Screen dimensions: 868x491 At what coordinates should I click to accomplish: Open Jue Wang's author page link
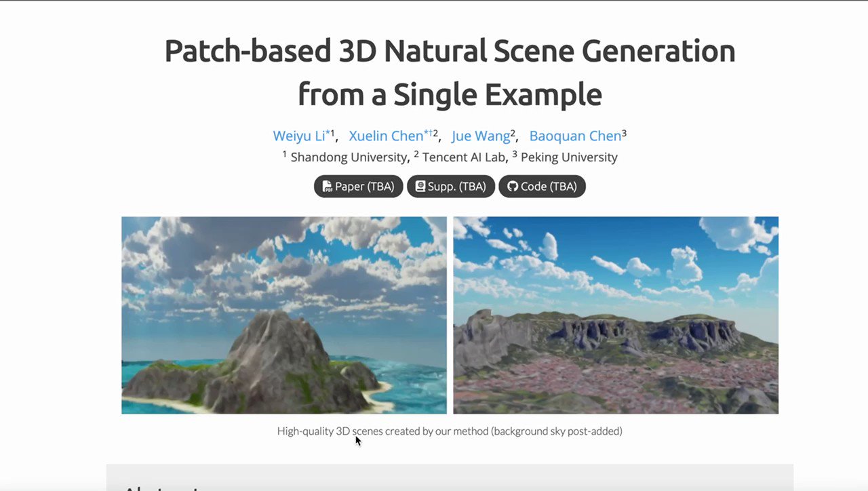[481, 136]
